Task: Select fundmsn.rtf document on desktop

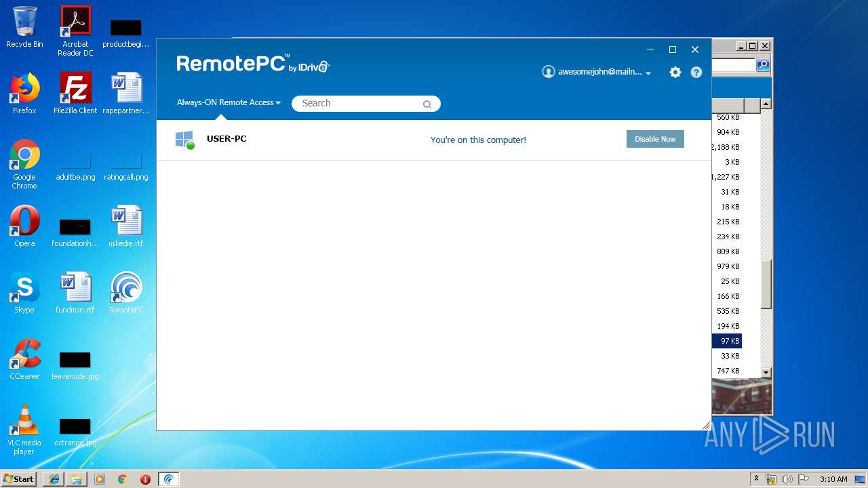Action: pyautogui.click(x=75, y=293)
